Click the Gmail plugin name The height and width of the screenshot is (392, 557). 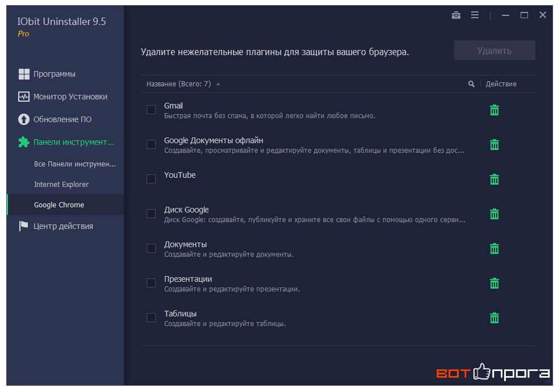173,106
